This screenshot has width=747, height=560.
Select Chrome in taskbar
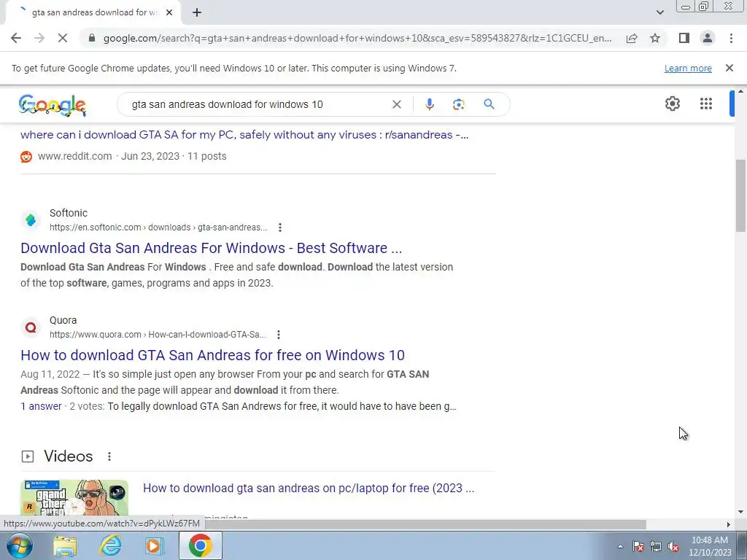tap(200, 545)
